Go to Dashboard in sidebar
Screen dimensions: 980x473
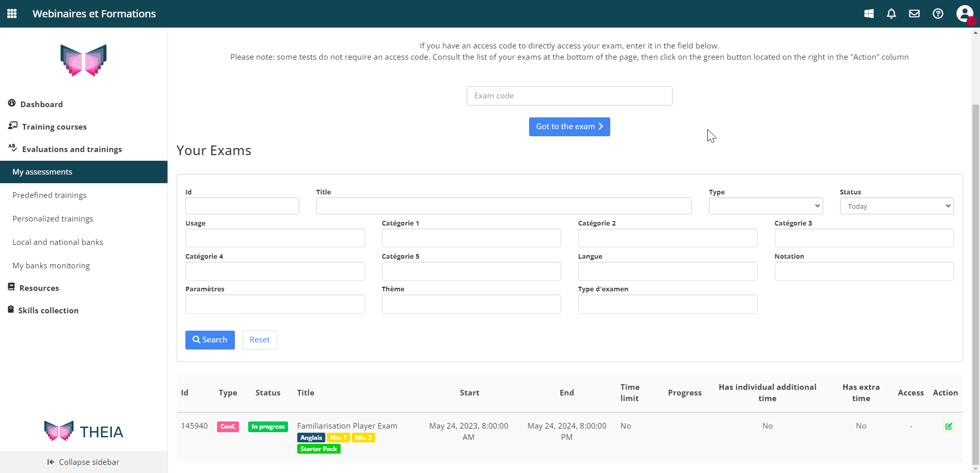pyautogui.click(x=41, y=104)
